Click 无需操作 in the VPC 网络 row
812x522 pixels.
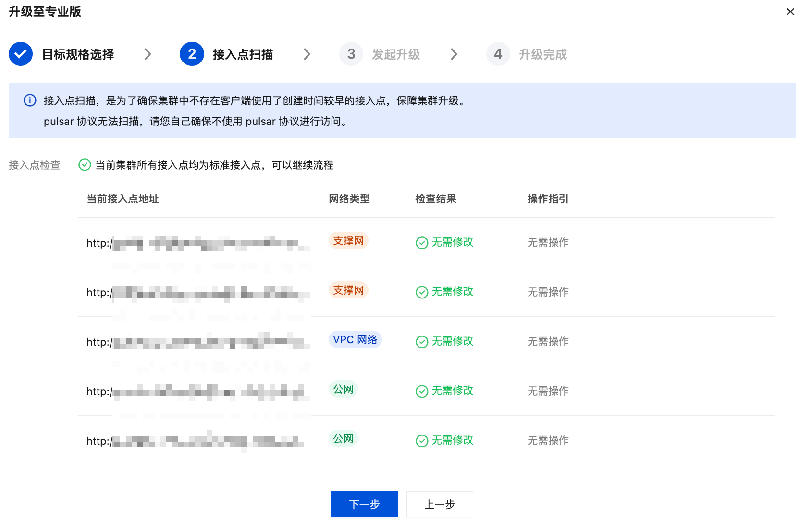click(x=548, y=341)
